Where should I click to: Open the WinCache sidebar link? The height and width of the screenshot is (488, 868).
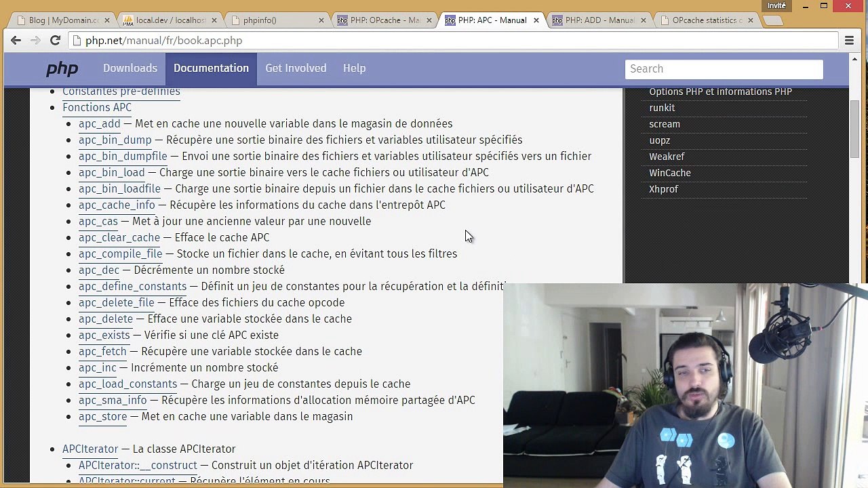(670, 173)
